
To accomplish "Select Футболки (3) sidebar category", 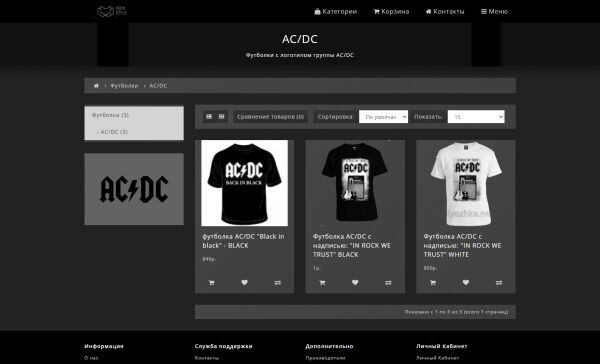I will coord(134,115).
